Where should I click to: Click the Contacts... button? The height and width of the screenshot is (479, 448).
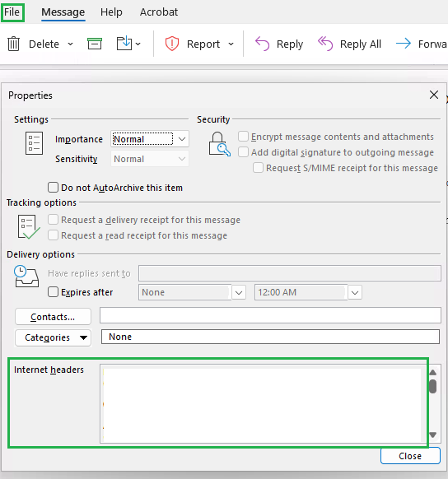click(x=53, y=317)
